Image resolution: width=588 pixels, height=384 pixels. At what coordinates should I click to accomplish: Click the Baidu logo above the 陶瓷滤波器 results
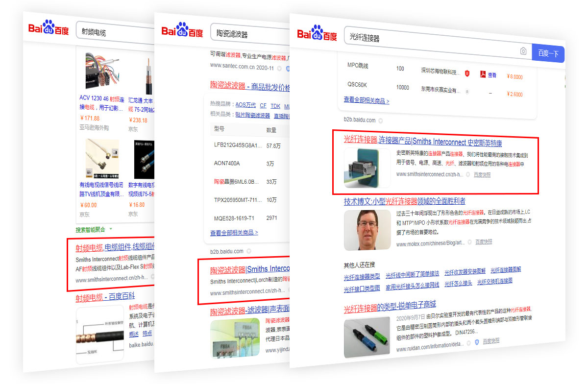pyautogui.click(x=182, y=31)
